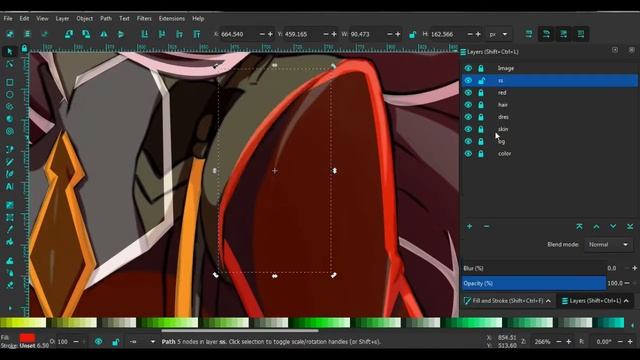Click Lower selection to bottom icon
The width and height of the screenshot is (640, 360).
point(144,34)
